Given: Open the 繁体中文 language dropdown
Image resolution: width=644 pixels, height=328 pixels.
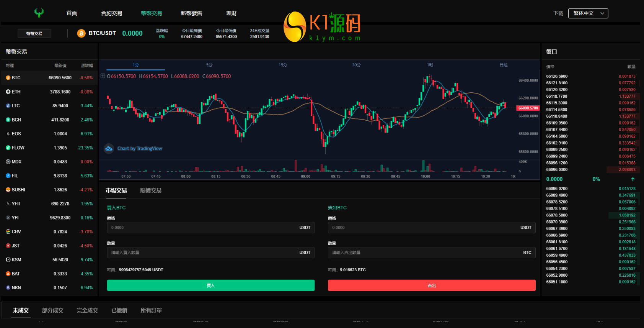Looking at the screenshot, I should coord(588,13).
